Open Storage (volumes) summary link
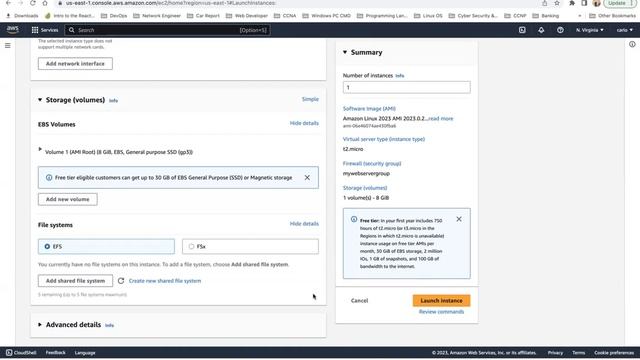The height and width of the screenshot is (360, 640). [x=365, y=188]
